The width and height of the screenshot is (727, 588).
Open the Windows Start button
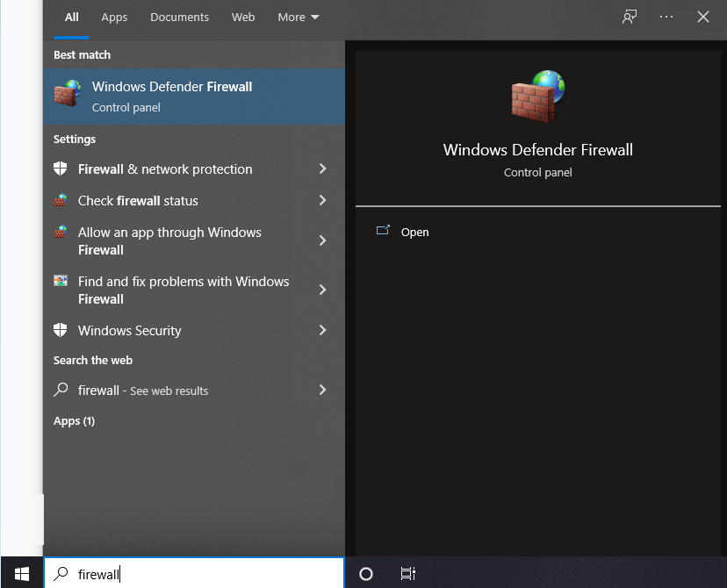[x=20, y=574]
